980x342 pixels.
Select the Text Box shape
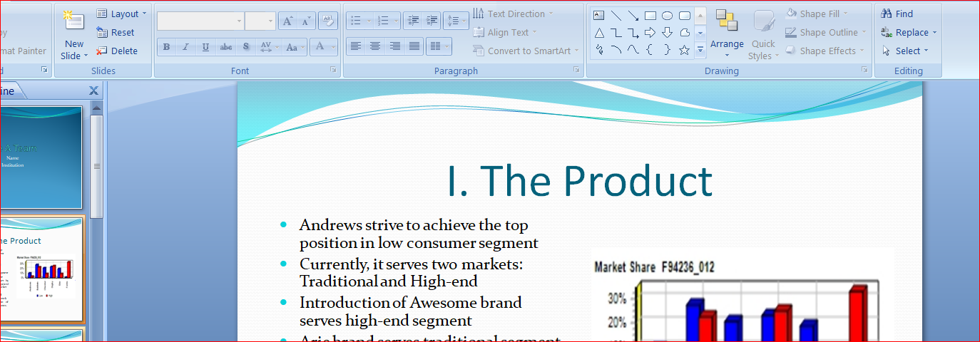pos(599,15)
